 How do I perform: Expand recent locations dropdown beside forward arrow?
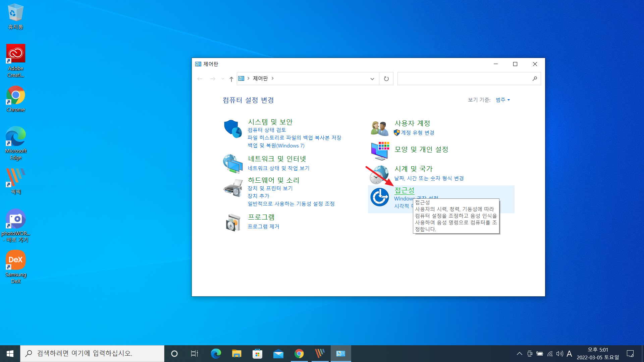coord(223,79)
